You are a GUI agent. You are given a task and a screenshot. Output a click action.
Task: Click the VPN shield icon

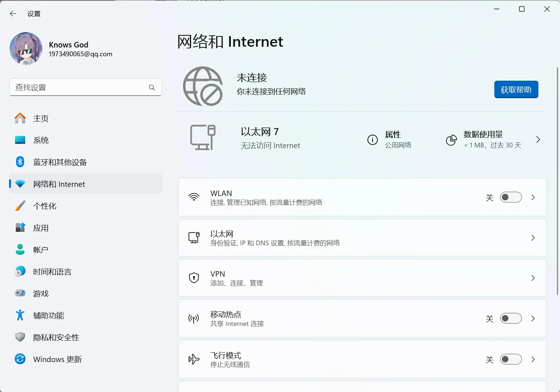click(194, 278)
